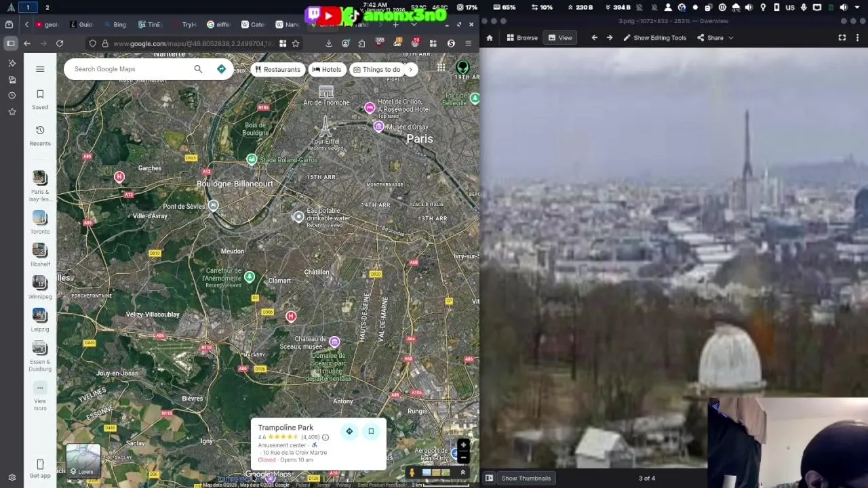Expand the Share dropdown in Gwenview
The image size is (868, 488).
730,38
